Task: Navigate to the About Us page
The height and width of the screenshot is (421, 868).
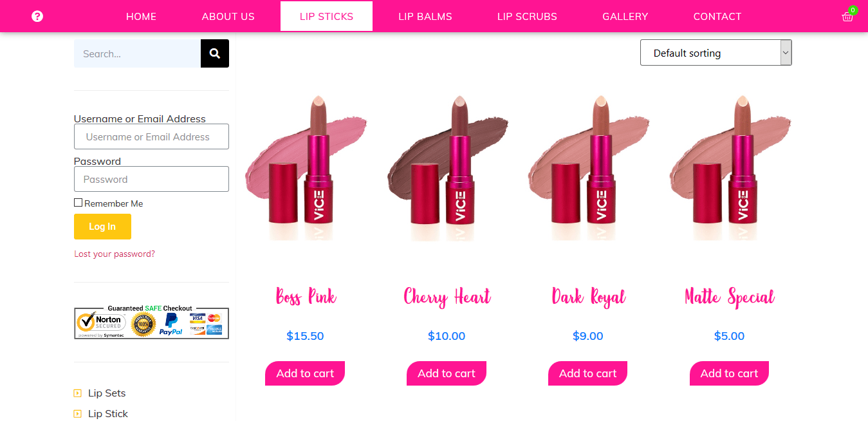Action: (228, 16)
